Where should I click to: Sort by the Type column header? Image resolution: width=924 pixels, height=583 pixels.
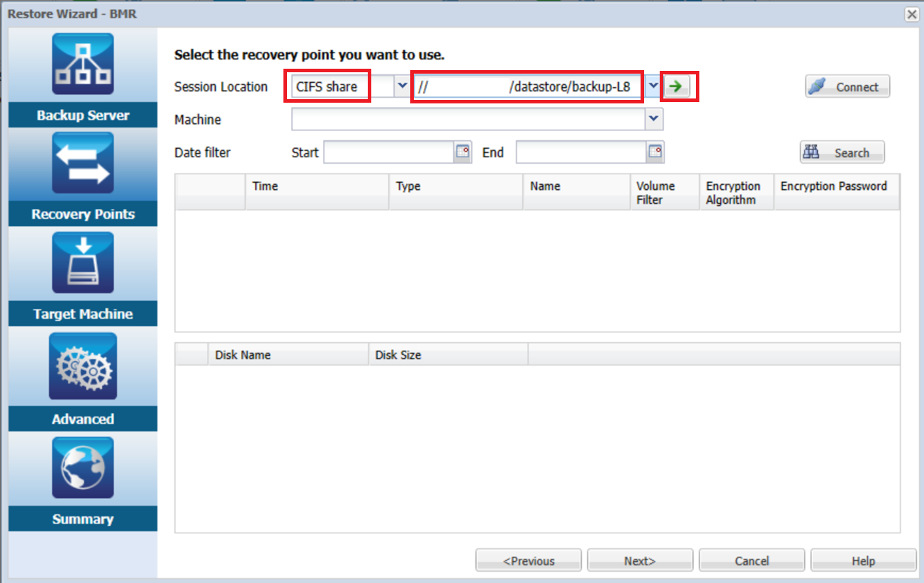(x=456, y=192)
